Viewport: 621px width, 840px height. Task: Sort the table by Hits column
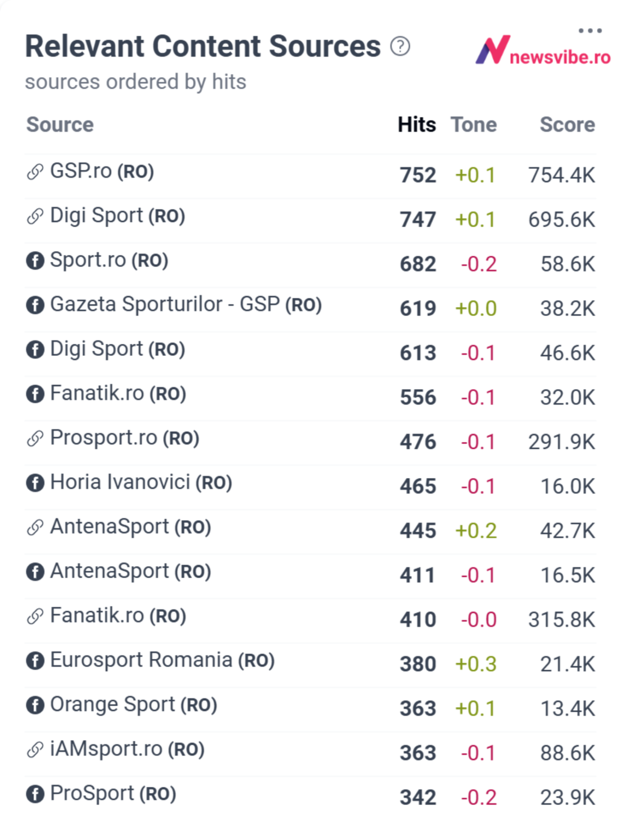(x=417, y=125)
